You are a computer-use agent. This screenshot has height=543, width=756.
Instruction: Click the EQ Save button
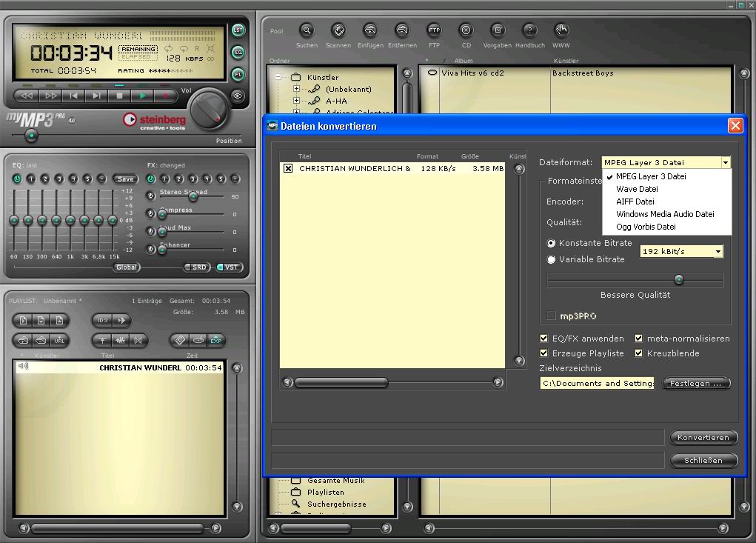[125, 179]
